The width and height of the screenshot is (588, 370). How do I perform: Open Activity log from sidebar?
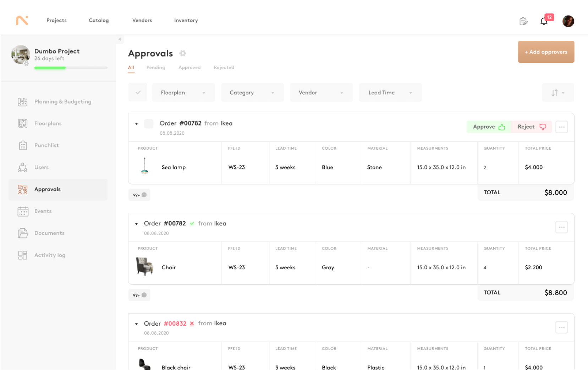49,255
